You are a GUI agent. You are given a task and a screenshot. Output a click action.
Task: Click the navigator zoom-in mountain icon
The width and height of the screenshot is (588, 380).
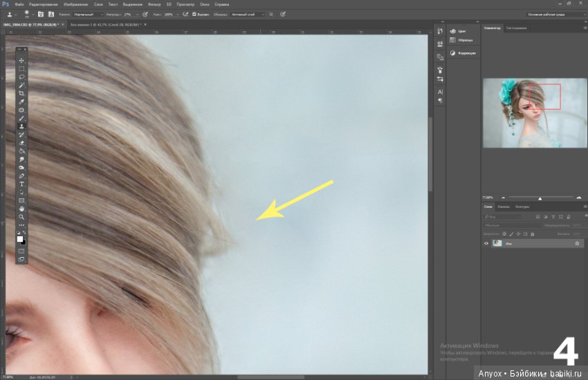click(578, 198)
